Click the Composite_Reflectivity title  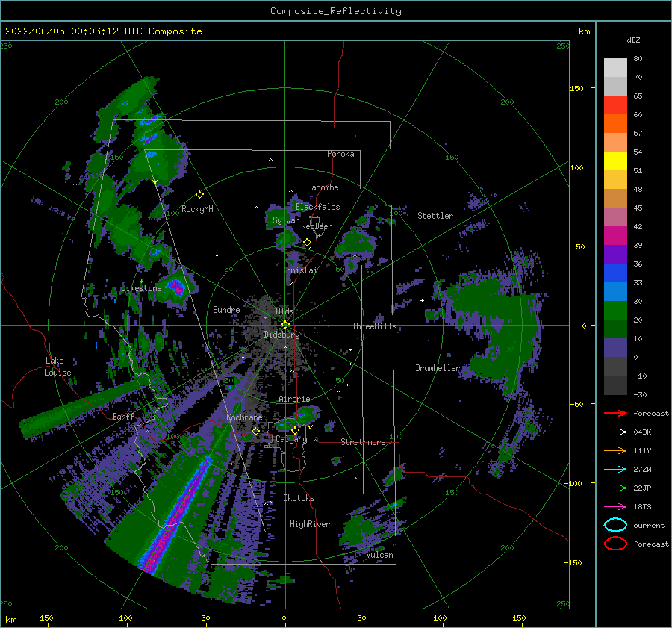point(335,11)
